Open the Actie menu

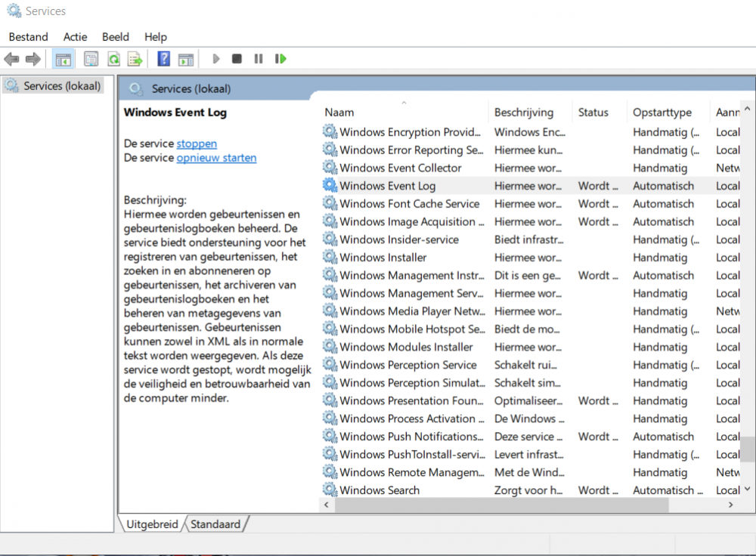pyautogui.click(x=75, y=36)
